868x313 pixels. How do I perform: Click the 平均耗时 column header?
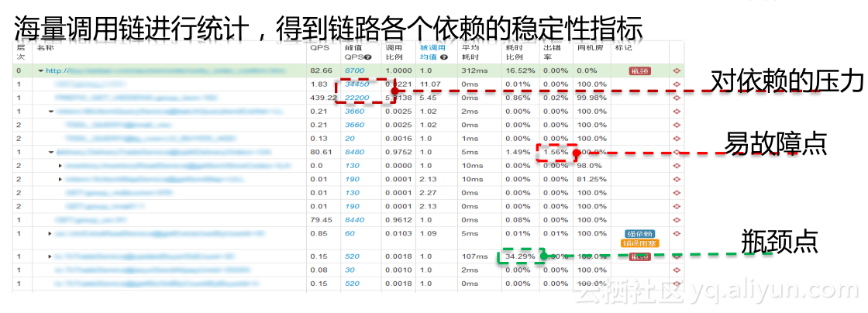click(470, 52)
